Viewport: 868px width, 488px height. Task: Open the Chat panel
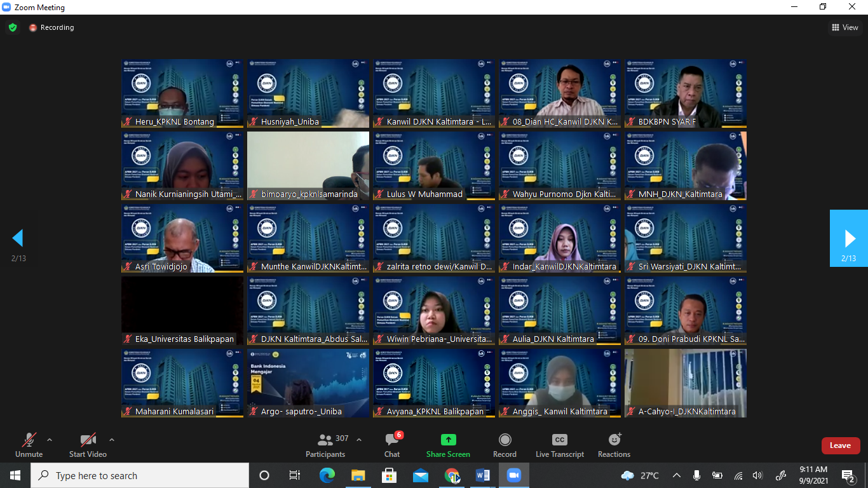point(392,445)
